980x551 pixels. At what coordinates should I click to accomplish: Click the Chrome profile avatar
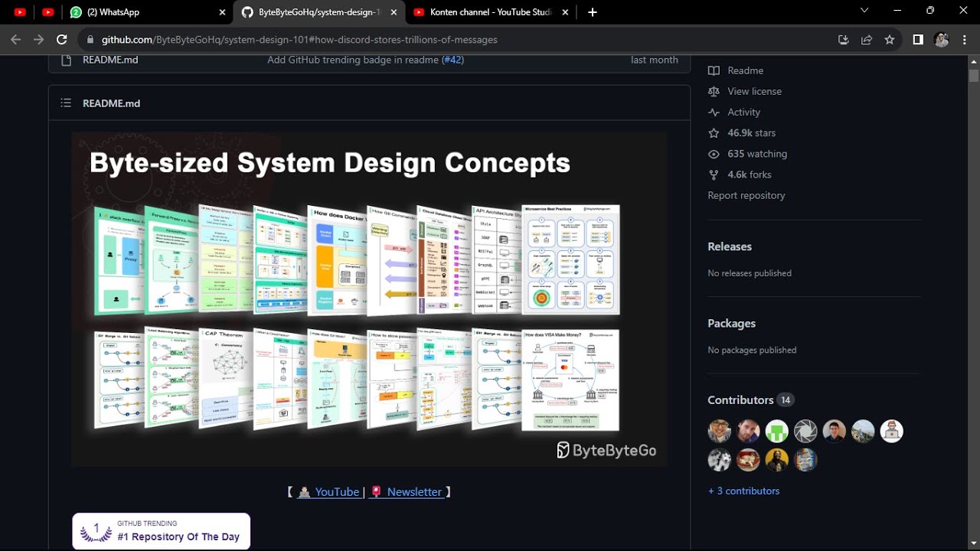pos(941,40)
